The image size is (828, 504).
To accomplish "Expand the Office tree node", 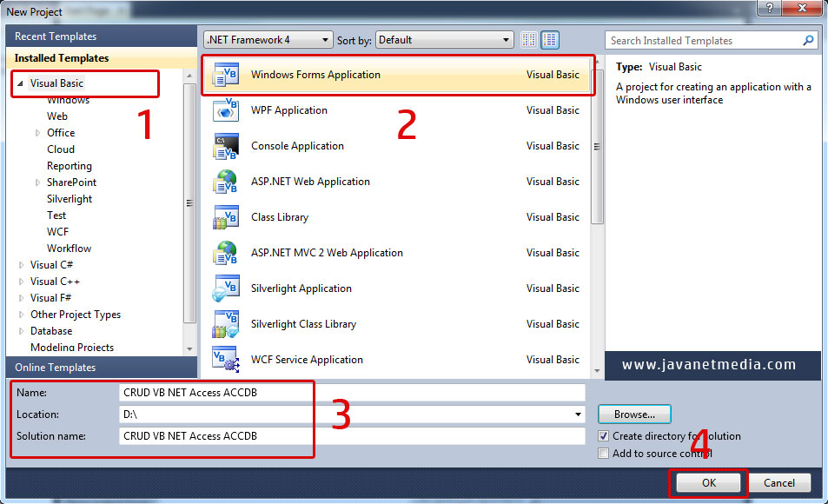I will click(37, 133).
